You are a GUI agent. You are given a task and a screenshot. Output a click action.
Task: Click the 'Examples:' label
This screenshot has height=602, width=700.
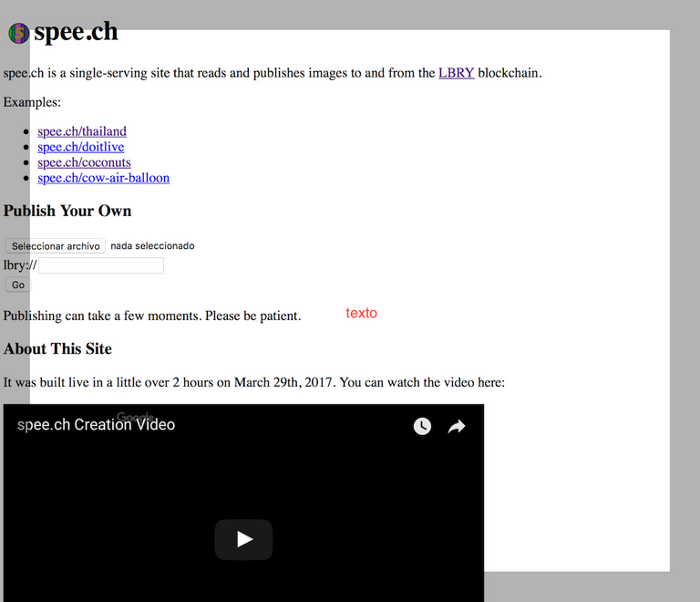32,102
